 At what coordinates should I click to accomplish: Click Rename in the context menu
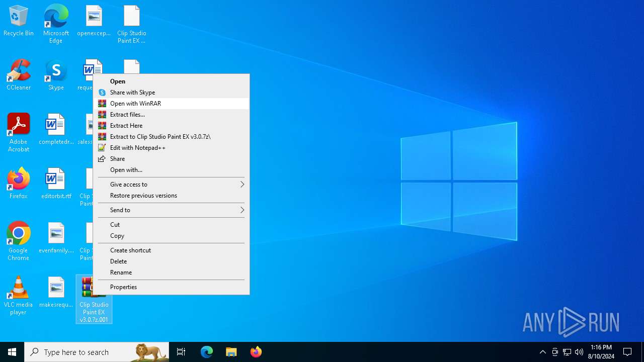click(x=171, y=273)
